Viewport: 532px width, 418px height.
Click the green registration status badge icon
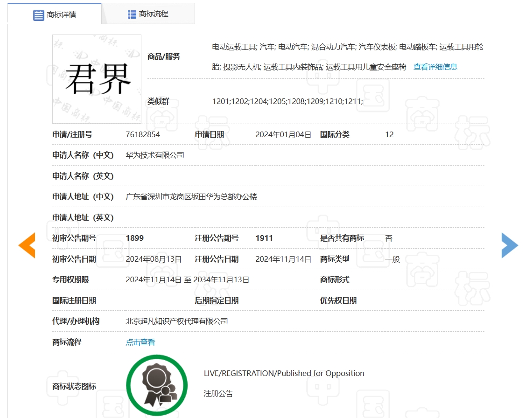(157, 384)
